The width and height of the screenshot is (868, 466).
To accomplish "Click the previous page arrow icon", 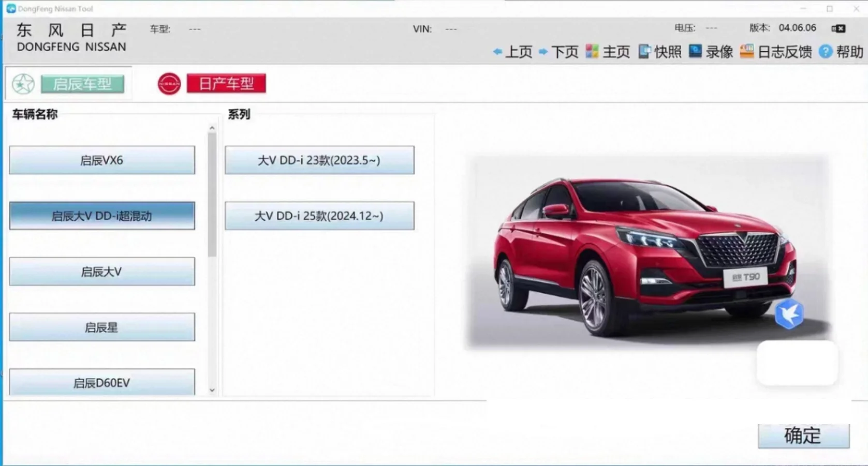I will coord(497,52).
